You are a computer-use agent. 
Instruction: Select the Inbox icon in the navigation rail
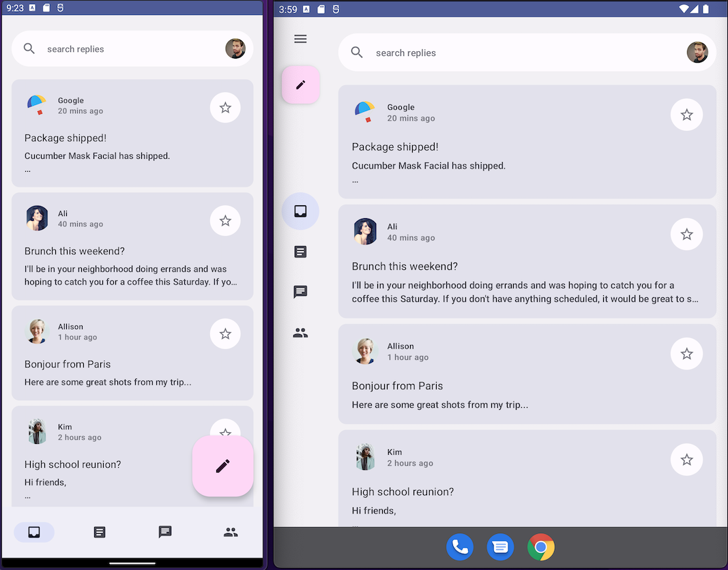pos(300,211)
